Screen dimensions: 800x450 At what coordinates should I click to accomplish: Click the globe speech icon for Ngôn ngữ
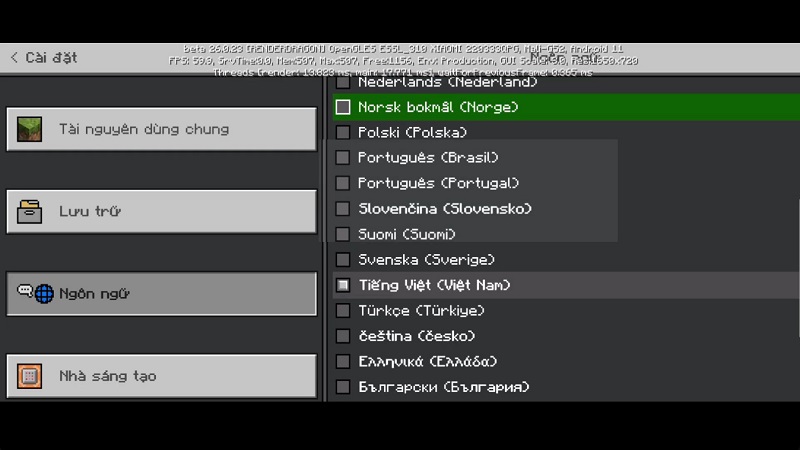click(x=35, y=293)
